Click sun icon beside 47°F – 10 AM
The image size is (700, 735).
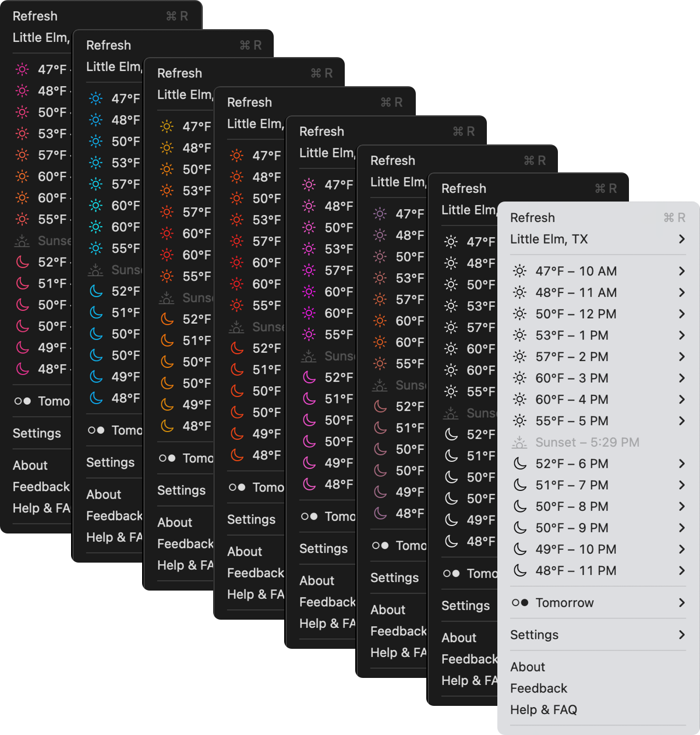[519, 271]
